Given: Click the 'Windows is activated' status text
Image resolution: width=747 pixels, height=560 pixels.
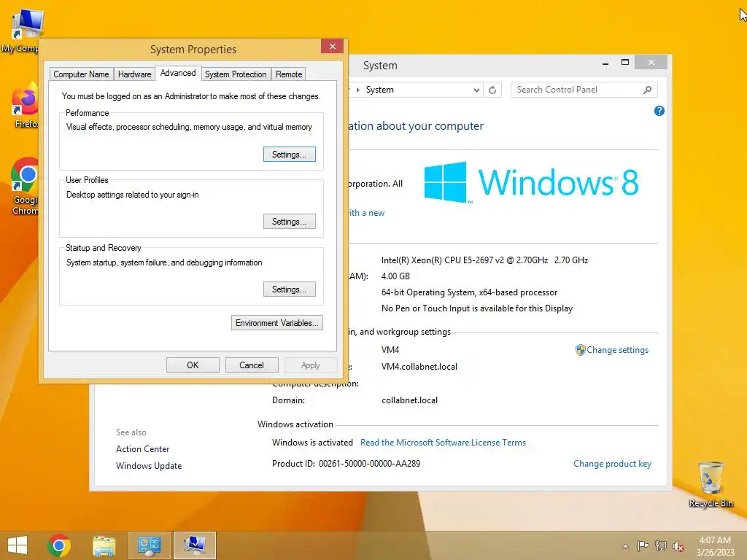Looking at the screenshot, I should pos(312,443).
